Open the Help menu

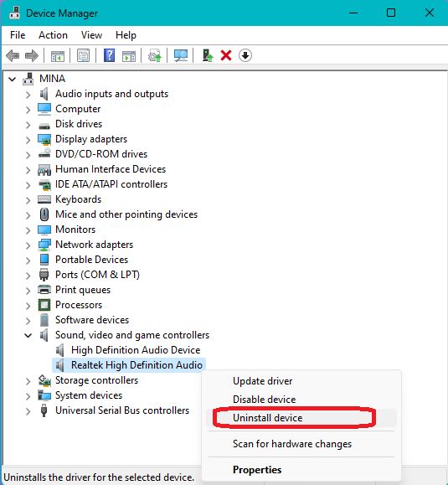pos(126,35)
